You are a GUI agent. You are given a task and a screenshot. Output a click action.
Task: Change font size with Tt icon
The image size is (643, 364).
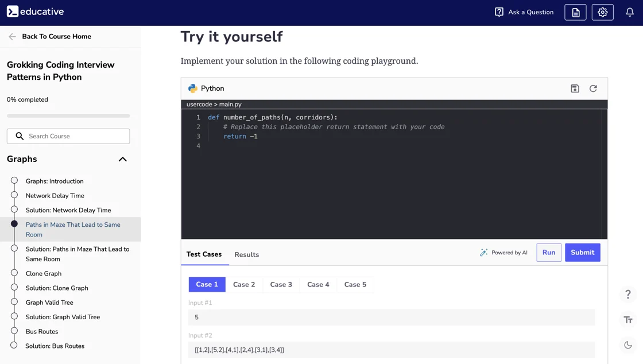[628, 320]
